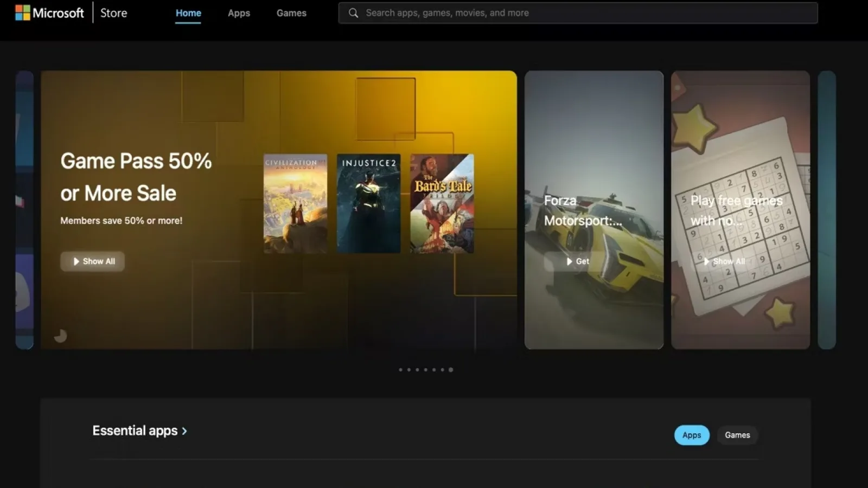Click the search magnifier icon

[353, 13]
